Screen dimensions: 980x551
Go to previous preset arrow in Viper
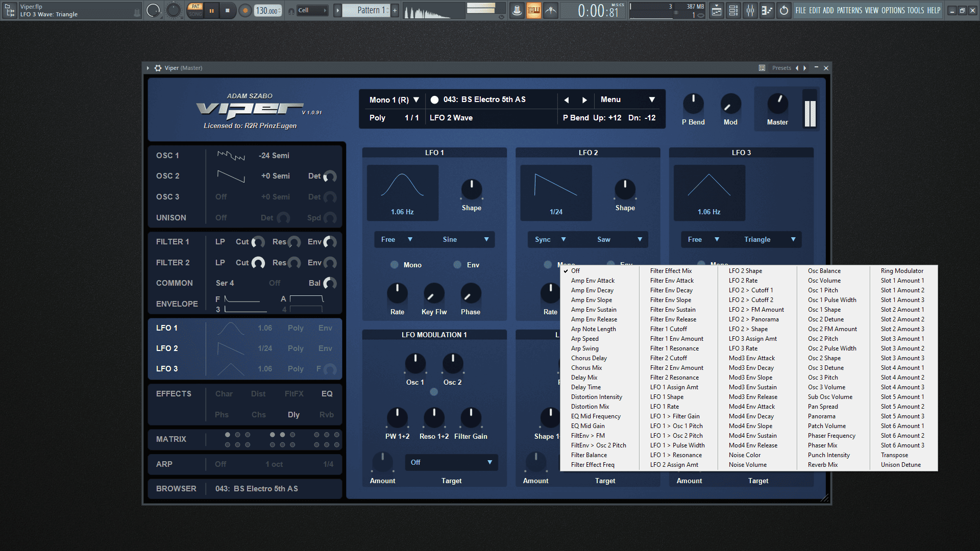(x=566, y=100)
